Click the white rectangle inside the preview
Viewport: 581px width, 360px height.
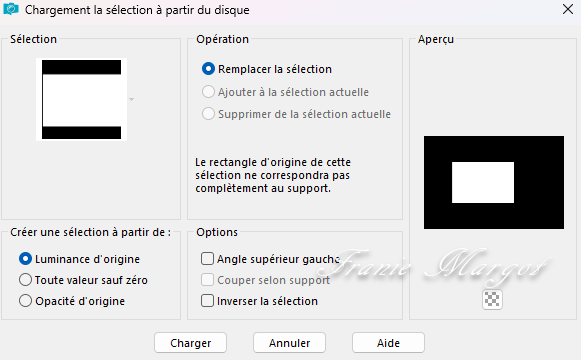tap(483, 182)
